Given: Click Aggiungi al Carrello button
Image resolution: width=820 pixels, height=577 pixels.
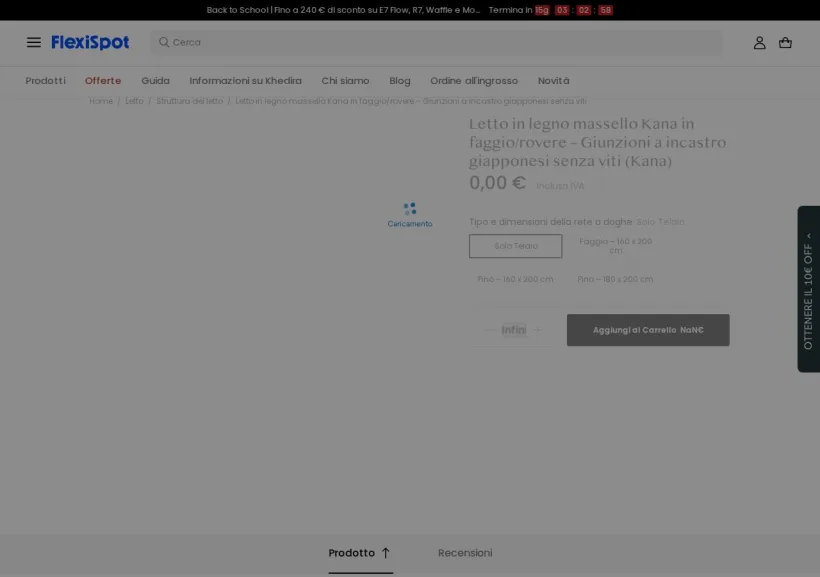Looking at the screenshot, I should pos(648,330).
